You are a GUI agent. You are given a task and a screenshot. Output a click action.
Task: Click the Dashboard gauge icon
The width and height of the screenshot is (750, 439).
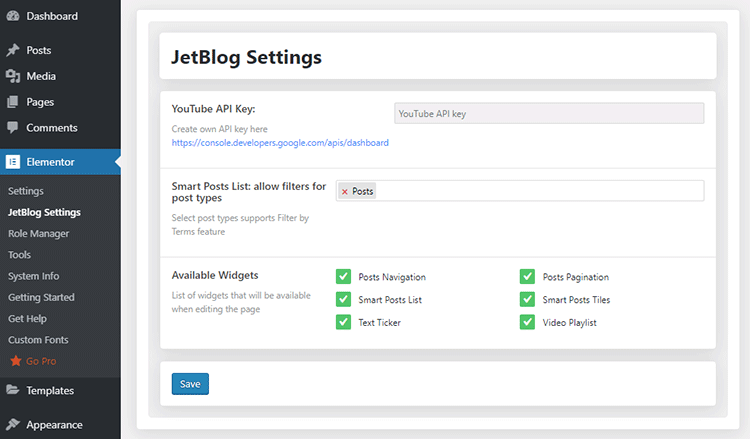[x=13, y=16]
